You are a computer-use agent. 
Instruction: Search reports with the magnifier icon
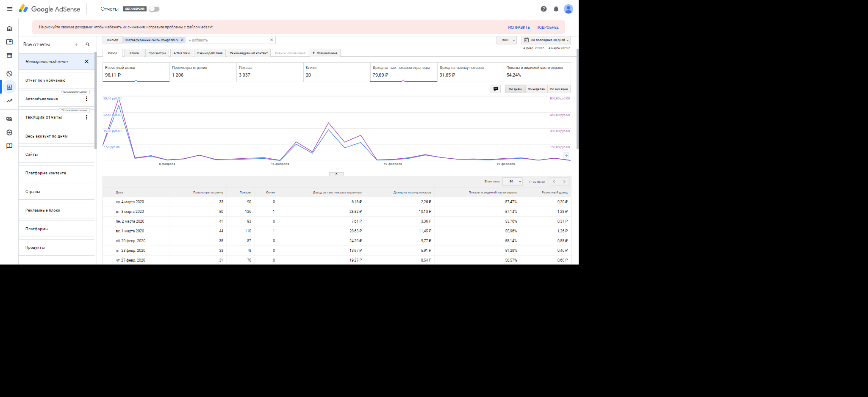click(x=88, y=44)
